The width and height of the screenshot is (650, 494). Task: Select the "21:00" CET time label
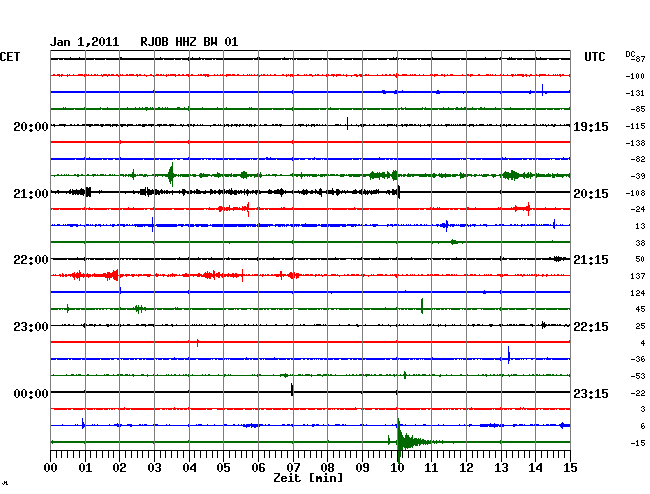(x=31, y=194)
